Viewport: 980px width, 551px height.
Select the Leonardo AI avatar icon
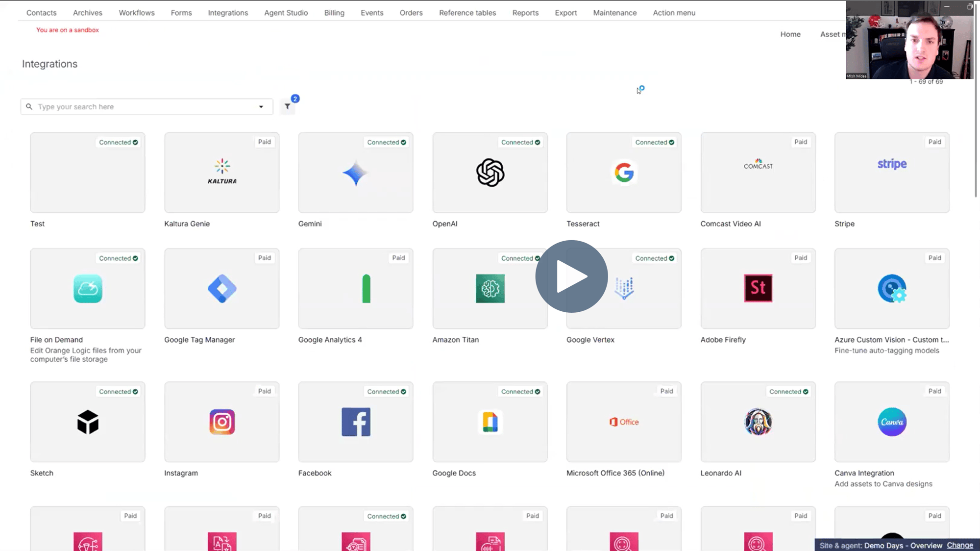tap(758, 422)
